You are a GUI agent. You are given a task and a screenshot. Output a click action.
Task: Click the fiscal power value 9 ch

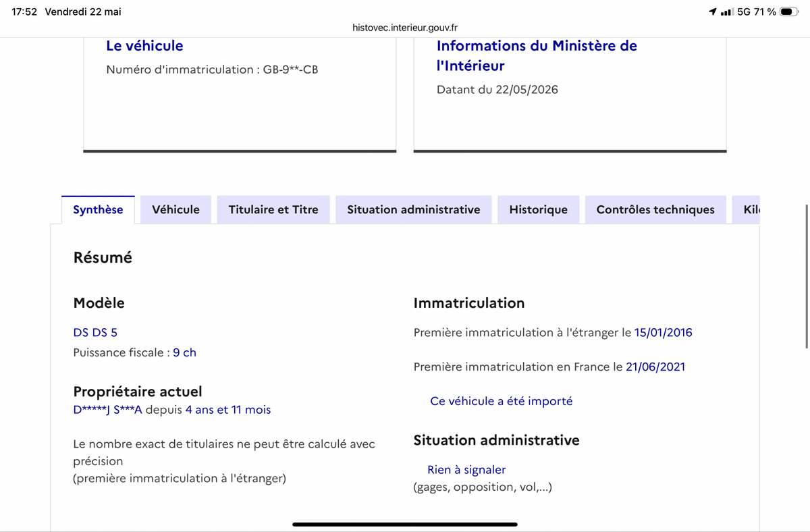pos(185,352)
